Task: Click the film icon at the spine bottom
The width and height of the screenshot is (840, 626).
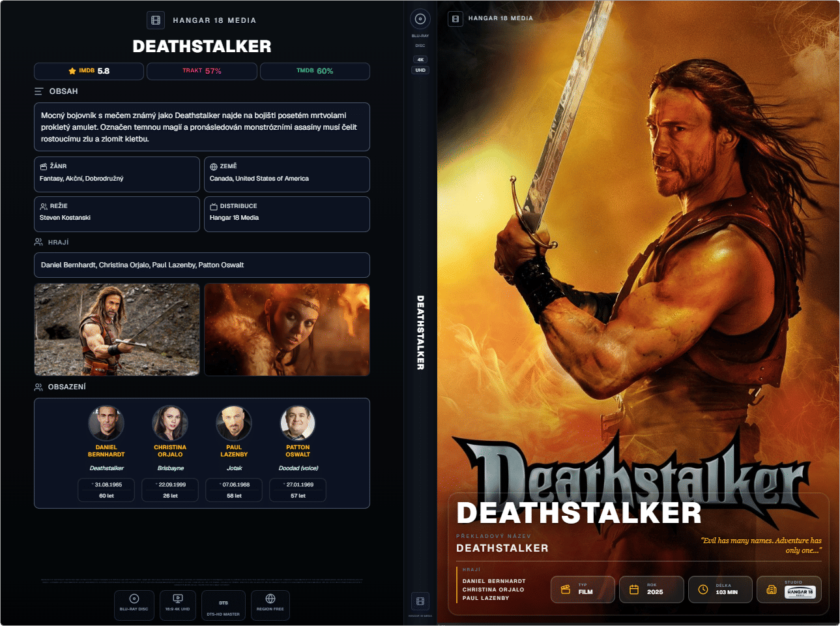Action: (x=420, y=601)
